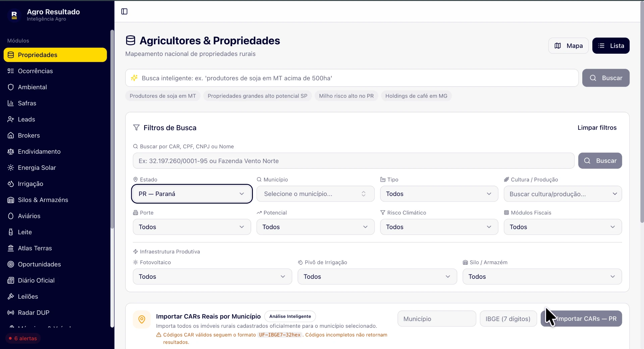Select the Propriedades module

point(55,55)
